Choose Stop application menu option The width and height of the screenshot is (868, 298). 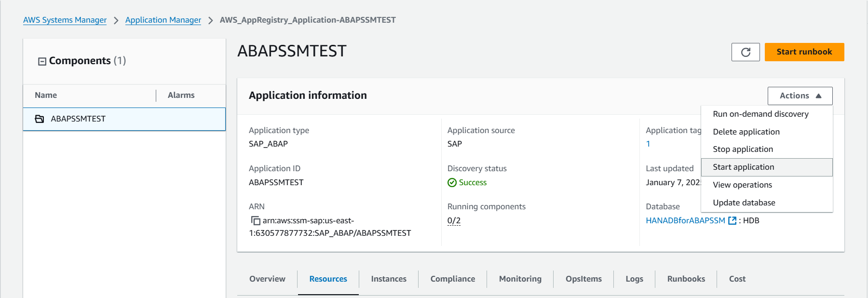(x=743, y=149)
